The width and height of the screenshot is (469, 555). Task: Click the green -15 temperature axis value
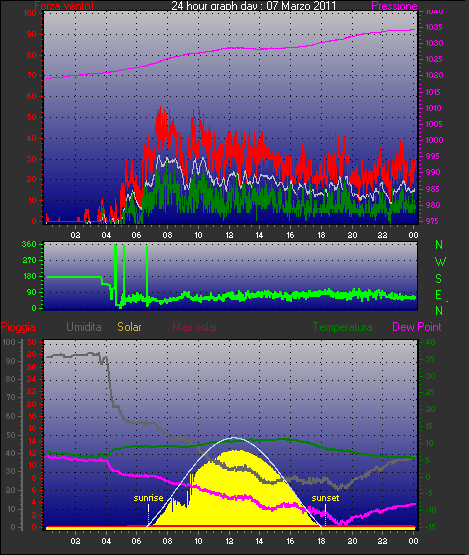click(430, 527)
